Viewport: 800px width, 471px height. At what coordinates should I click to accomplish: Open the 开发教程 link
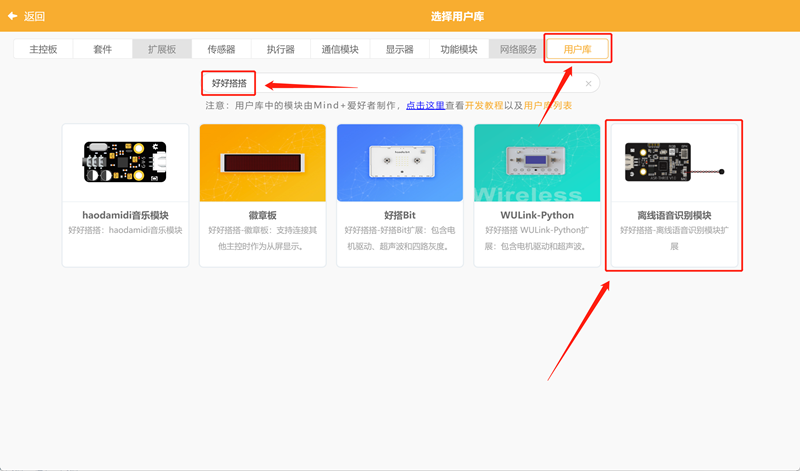(484, 106)
